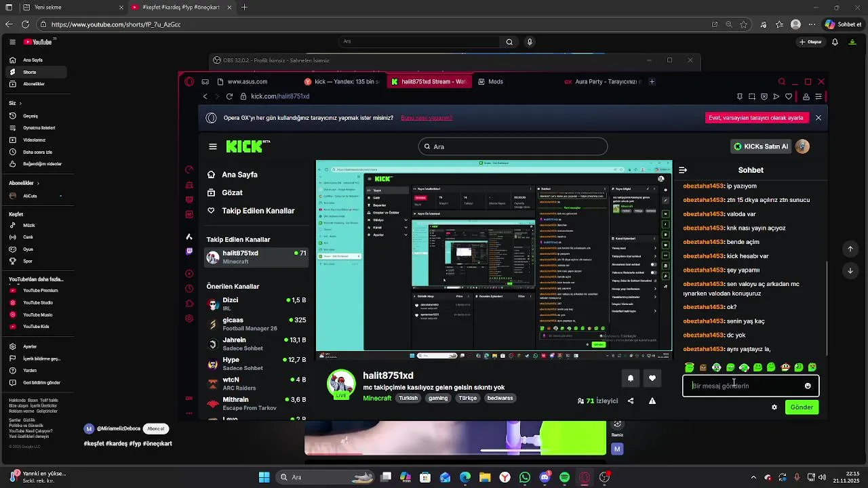The height and width of the screenshot is (488, 868).
Task: Open Oynatma listeleri in sidebar
Action: [37, 127]
